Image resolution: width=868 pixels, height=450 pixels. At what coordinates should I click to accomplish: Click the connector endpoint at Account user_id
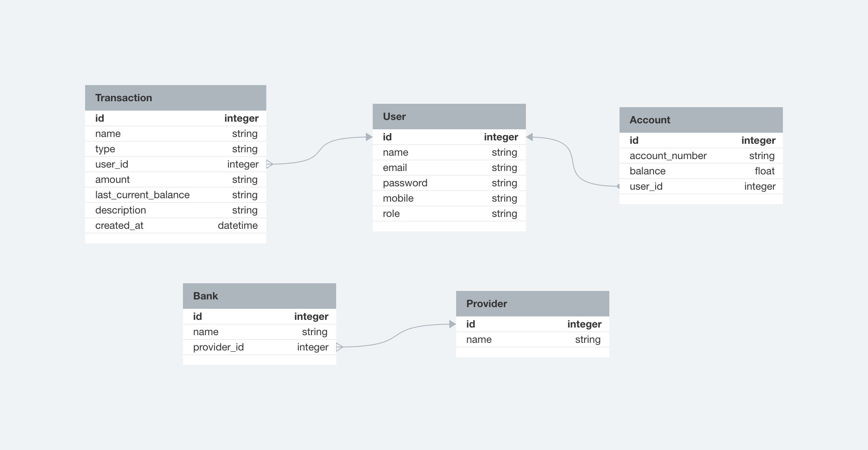coord(618,186)
